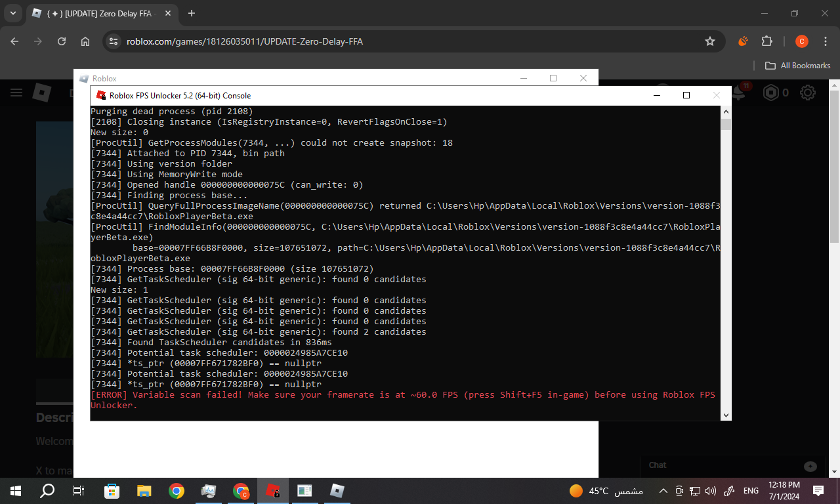Open the orange extension in Chrome toolbar
This screenshot has height=504, width=840.
point(743,41)
